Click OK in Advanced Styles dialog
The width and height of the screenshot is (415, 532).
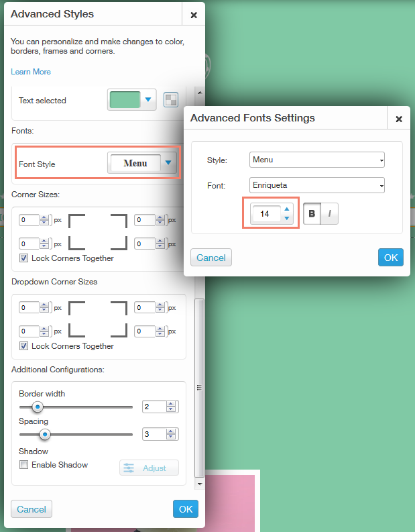point(186,509)
